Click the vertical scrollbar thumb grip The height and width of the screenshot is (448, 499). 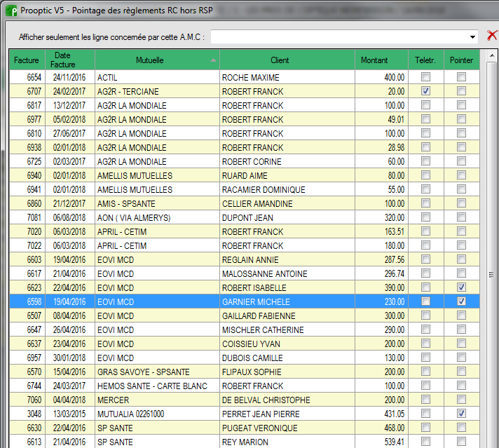coord(492,274)
